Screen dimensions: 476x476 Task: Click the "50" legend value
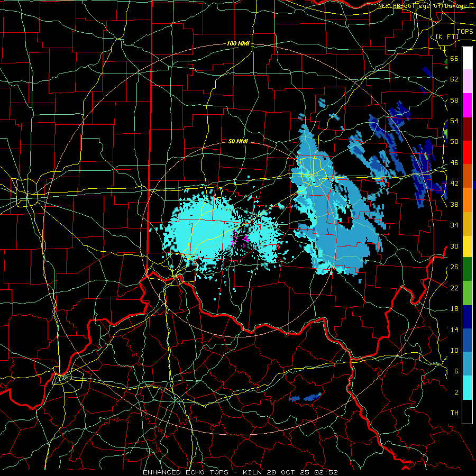point(454,142)
